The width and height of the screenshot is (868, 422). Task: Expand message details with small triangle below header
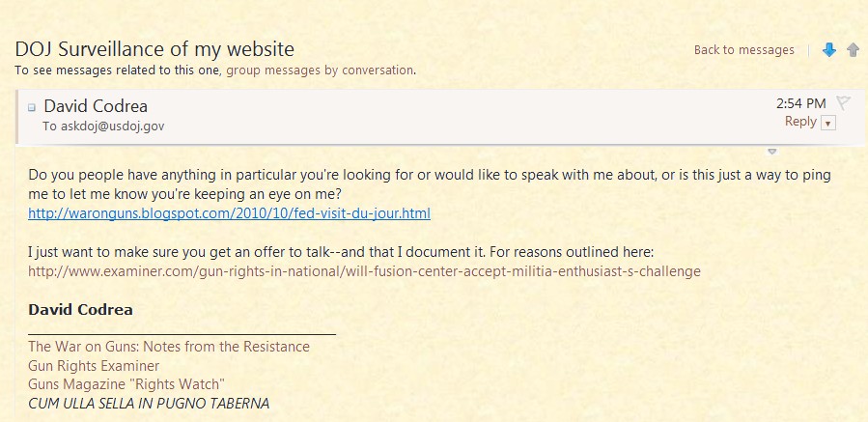tap(771, 152)
